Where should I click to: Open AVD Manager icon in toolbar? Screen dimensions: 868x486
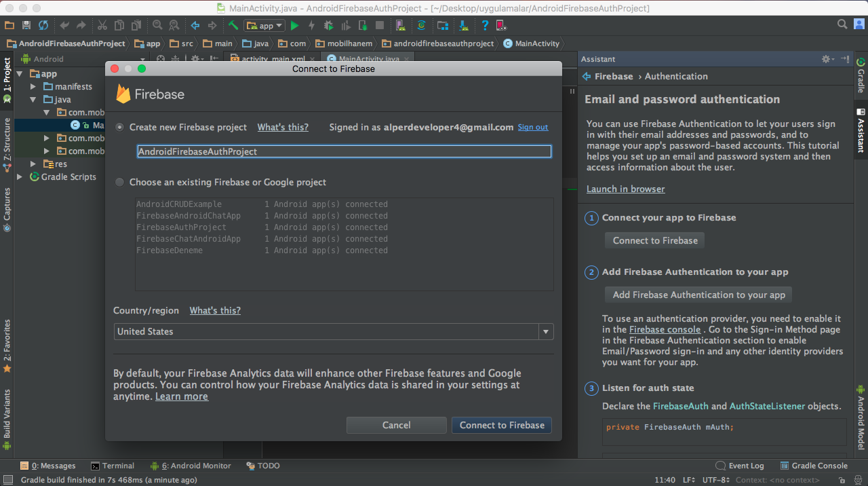tap(400, 26)
